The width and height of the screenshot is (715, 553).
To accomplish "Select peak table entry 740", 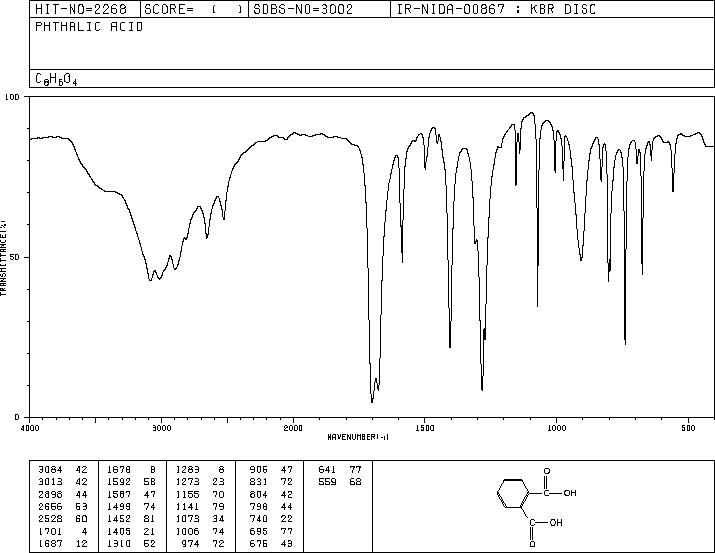I will (x=259, y=519).
